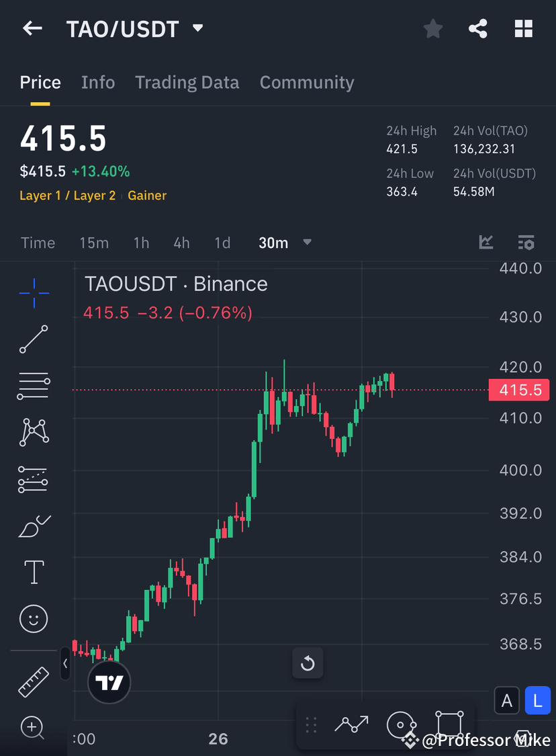The width and height of the screenshot is (556, 756).
Task: Switch to the Trading Data tab
Action: click(x=187, y=82)
